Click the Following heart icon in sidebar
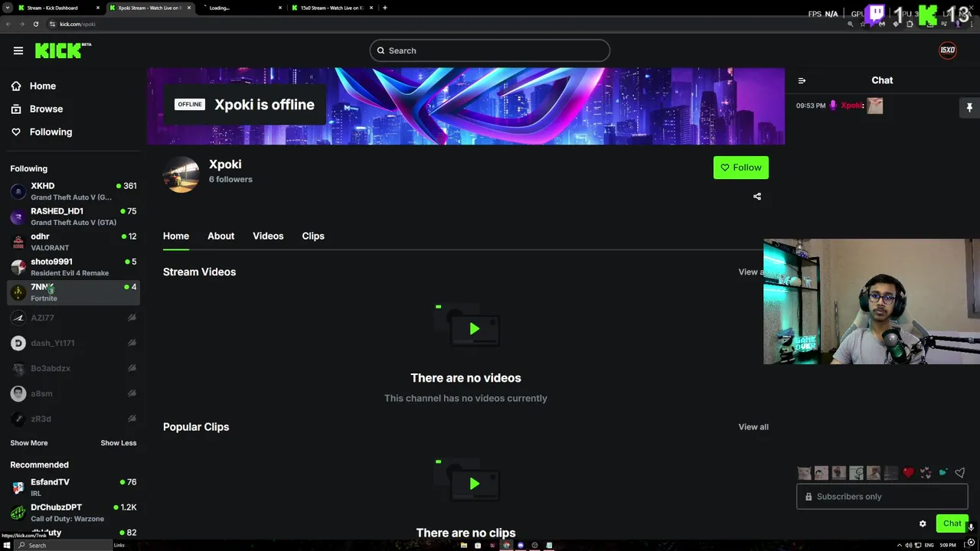This screenshot has height=551, width=980. tap(16, 132)
